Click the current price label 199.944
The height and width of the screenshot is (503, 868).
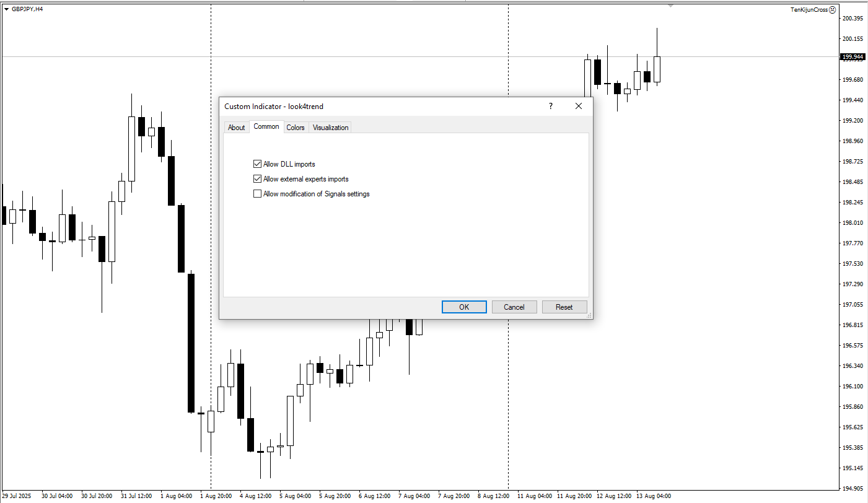pos(853,57)
